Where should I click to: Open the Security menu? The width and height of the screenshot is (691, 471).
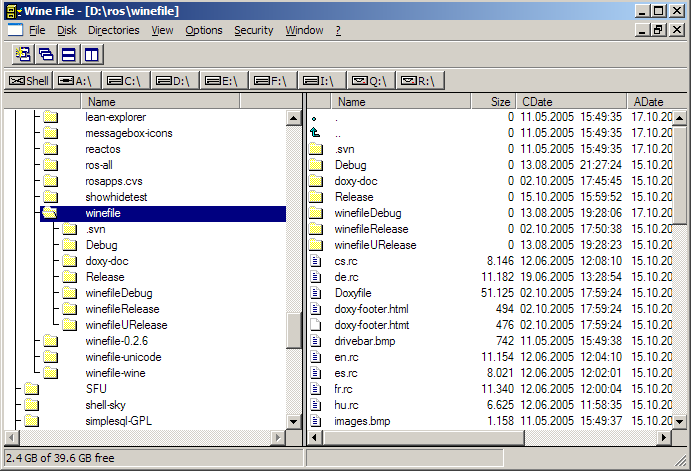pos(253,30)
